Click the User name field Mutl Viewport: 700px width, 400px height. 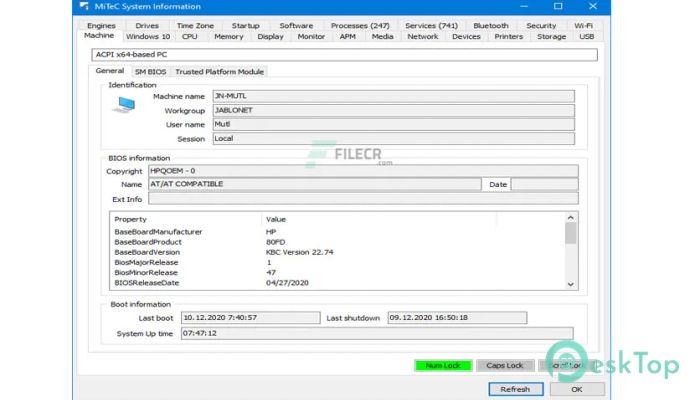tap(394, 125)
